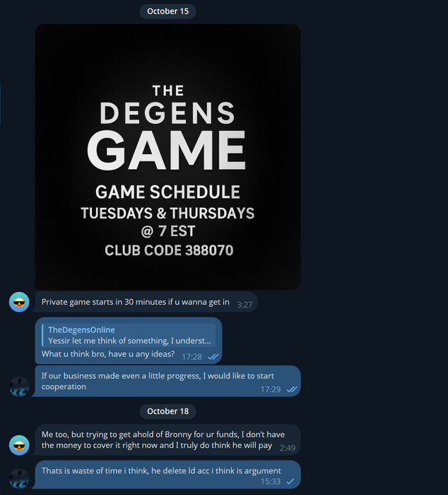
Task: Select the 'Me too, but trying' message
Action: click(167, 440)
